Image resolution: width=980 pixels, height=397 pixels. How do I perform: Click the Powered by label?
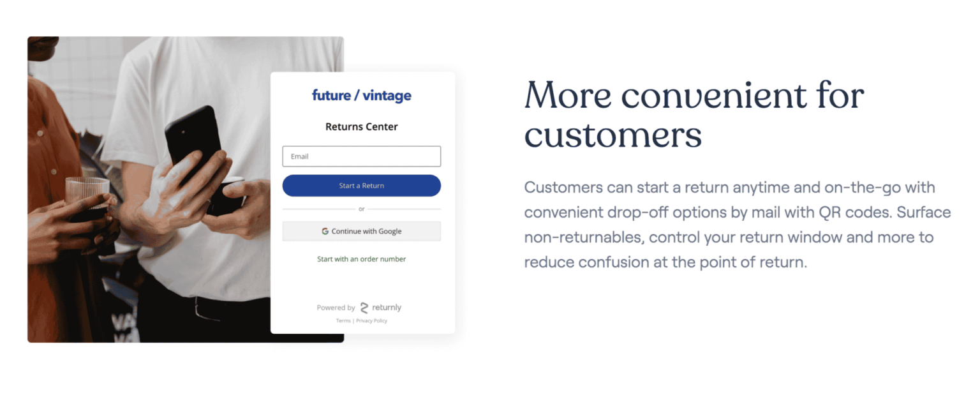336,308
